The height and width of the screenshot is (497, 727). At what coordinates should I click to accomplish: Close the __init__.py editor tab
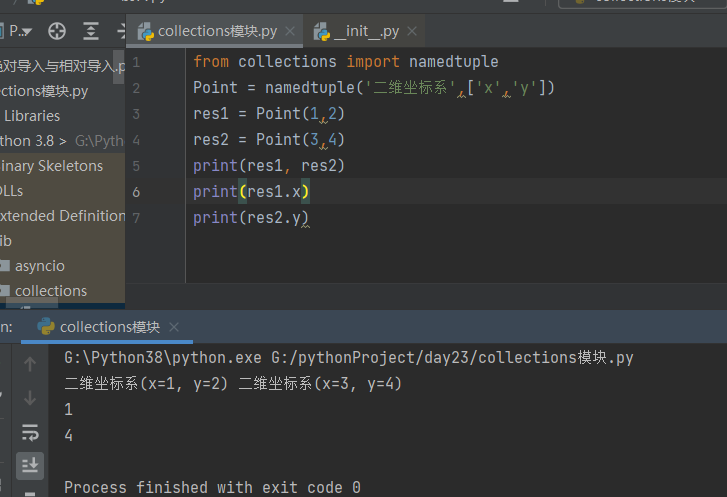pyautogui.click(x=412, y=31)
